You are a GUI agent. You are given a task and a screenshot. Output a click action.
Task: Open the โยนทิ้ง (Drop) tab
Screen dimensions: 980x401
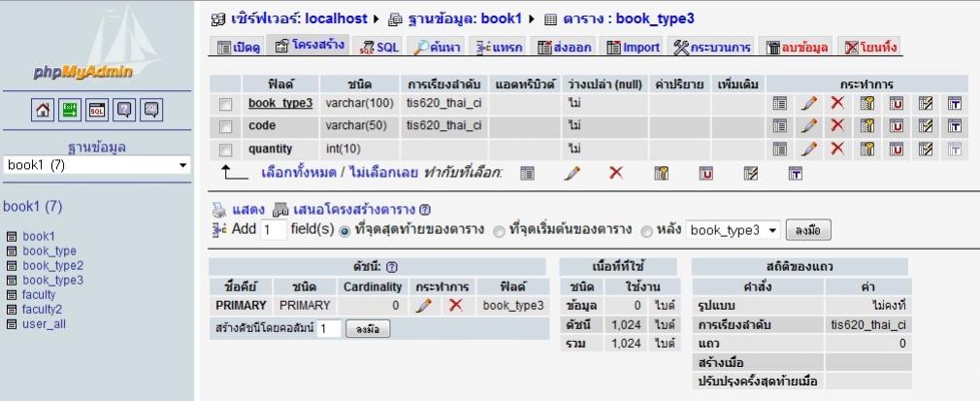(x=870, y=47)
